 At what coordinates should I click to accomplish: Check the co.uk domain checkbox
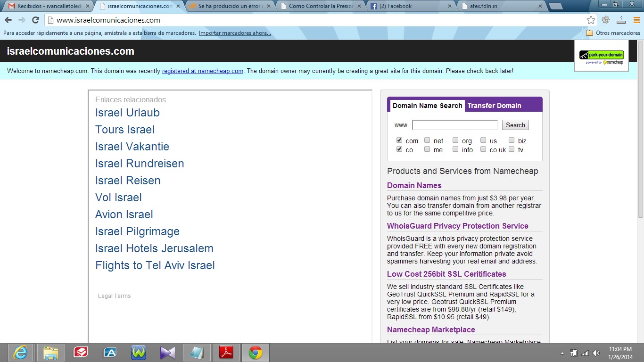pyautogui.click(x=483, y=149)
